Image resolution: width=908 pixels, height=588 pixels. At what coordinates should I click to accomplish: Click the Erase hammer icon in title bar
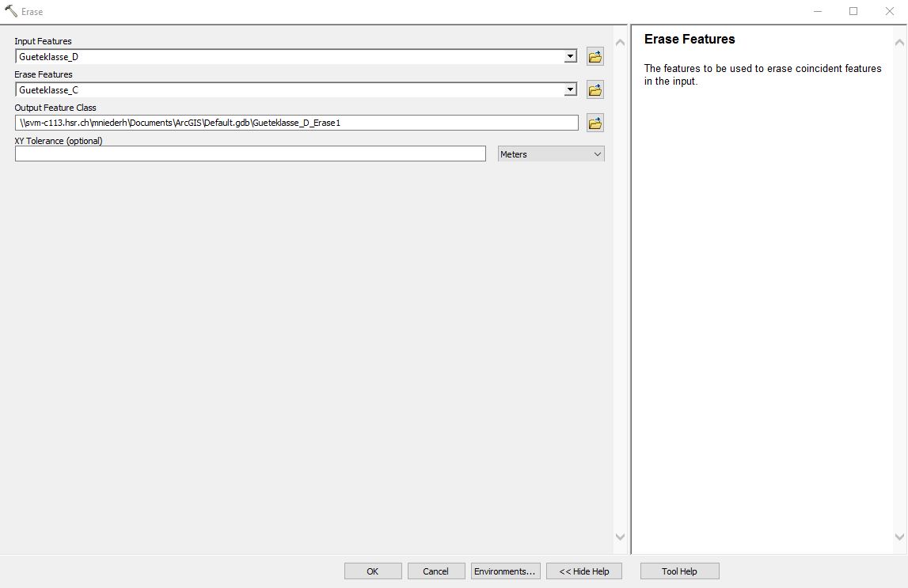[x=11, y=11]
